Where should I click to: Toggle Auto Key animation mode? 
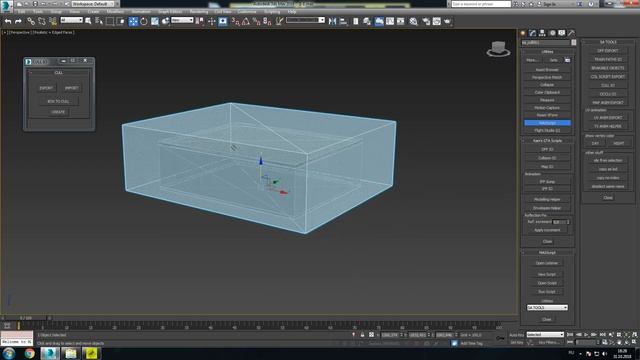click(517, 335)
